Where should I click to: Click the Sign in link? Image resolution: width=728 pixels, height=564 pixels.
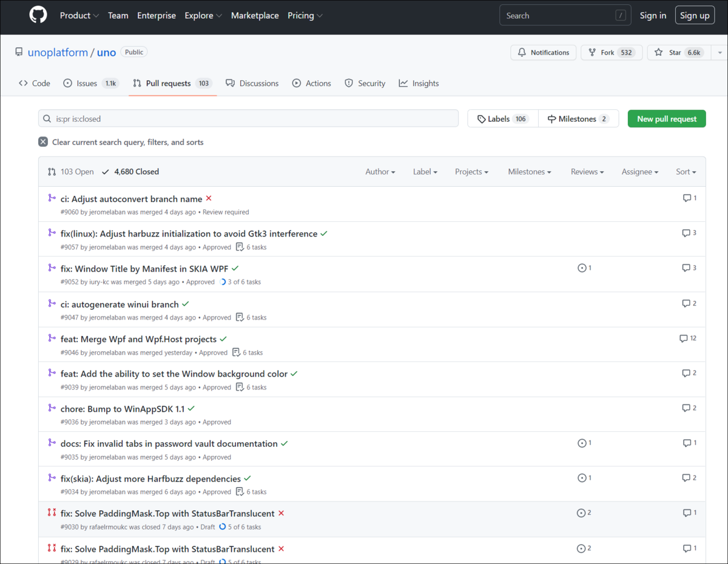653,16
